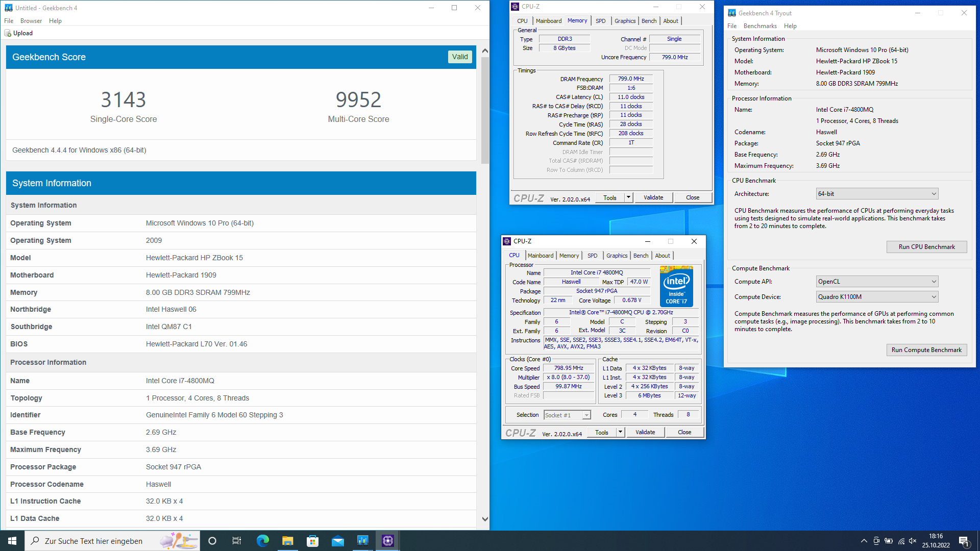Viewport: 980px width, 551px height.
Task: Open Mail app from taskbar
Action: coord(338,541)
